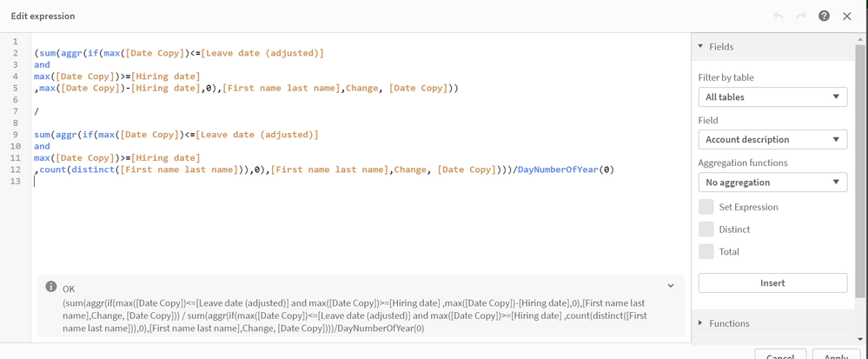Expand the Functions section

(x=774, y=323)
